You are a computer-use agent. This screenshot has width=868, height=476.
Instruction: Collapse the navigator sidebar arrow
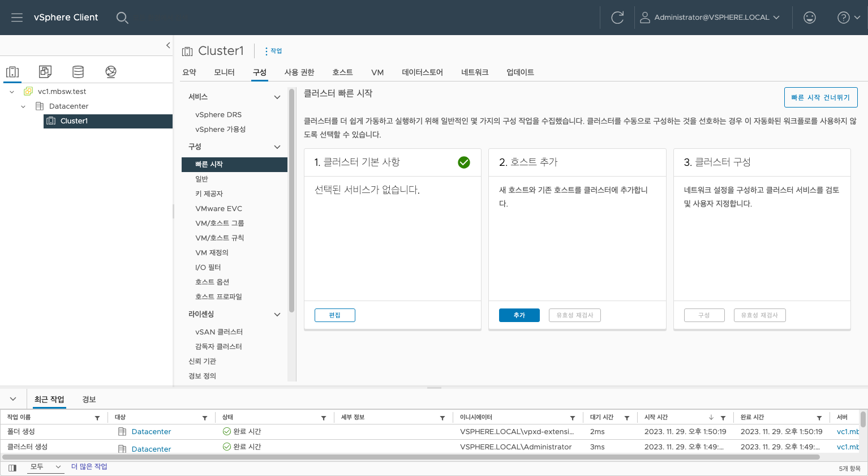pos(167,45)
